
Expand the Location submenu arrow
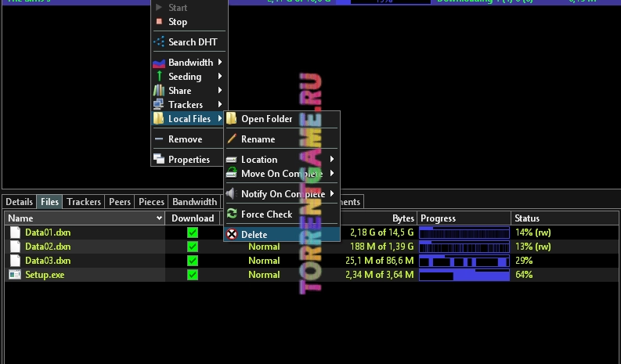click(x=332, y=159)
